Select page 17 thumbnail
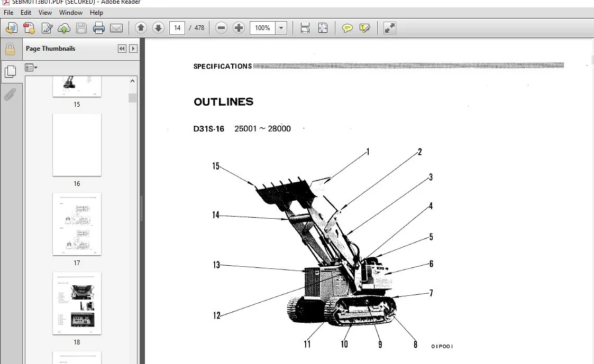This screenshot has width=594, height=364. click(x=77, y=224)
